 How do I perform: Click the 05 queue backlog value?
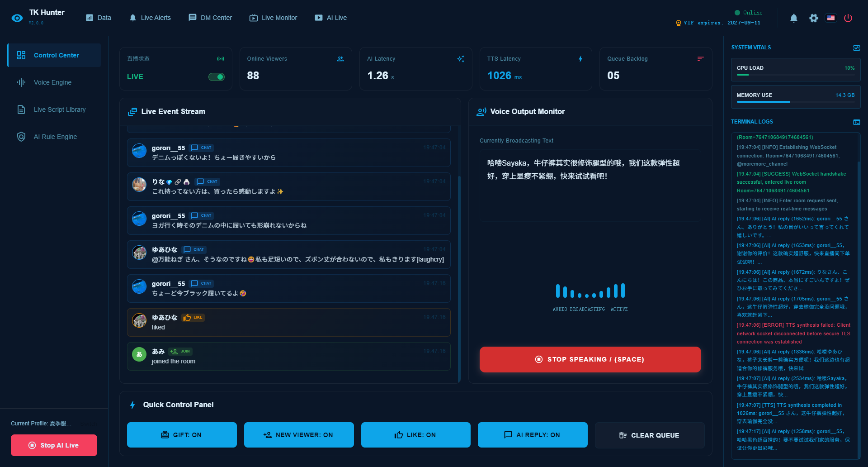[613, 76]
